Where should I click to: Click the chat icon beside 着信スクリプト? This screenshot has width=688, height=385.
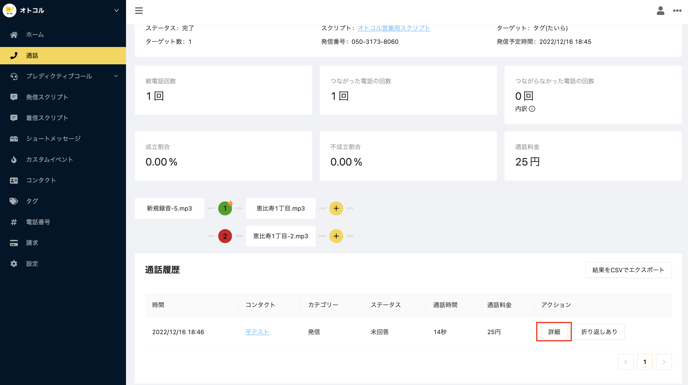coord(14,118)
